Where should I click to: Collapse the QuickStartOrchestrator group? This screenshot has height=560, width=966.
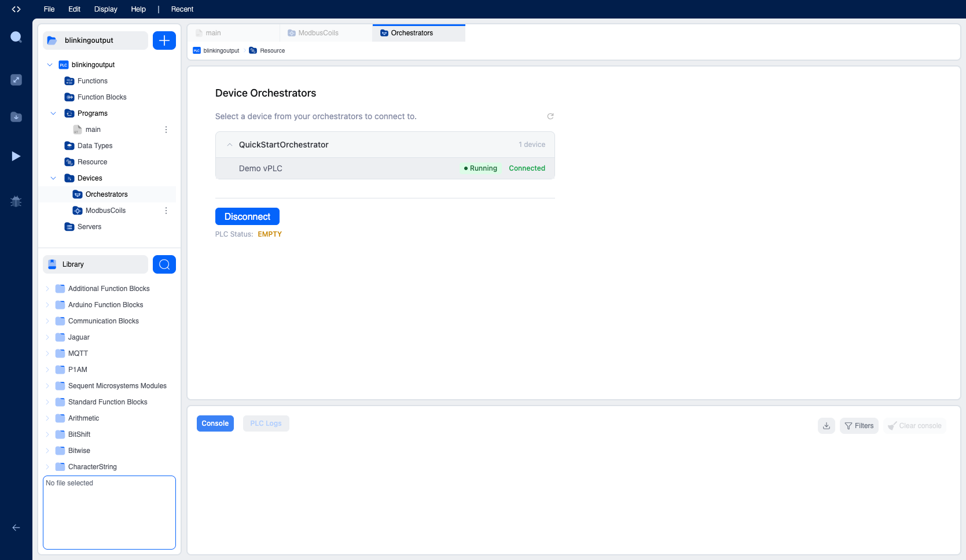tap(230, 145)
